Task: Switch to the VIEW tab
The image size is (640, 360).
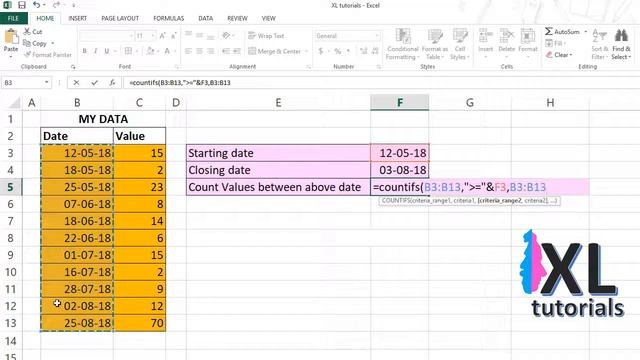Action: tap(269, 18)
